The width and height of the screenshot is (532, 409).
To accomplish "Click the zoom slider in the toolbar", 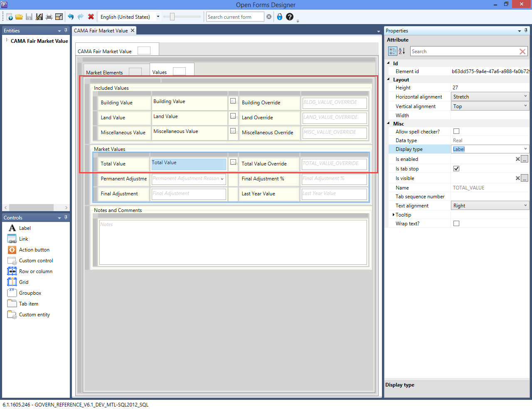I will (x=172, y=17).
